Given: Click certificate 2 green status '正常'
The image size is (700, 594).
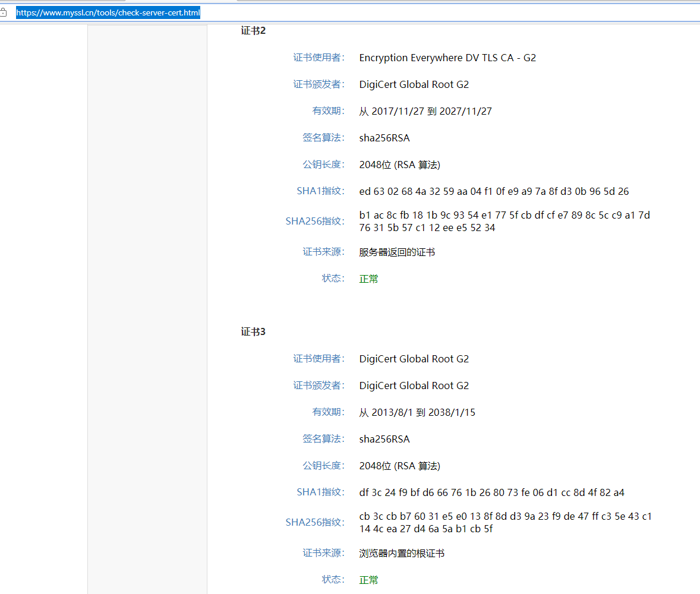Looking at the screenshot, I should pyautogui.click(x=369, y=279).
